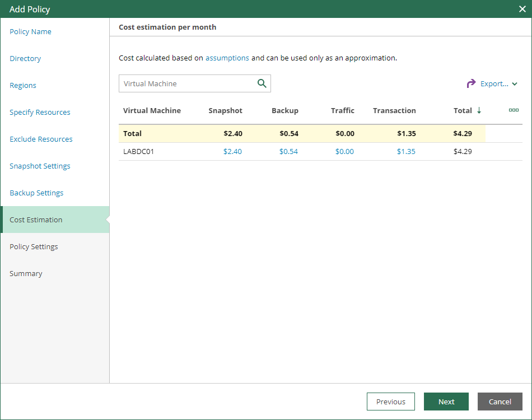This screenshot has height=420, width=532.
Task: Click the Snapshot cost link for LABDC01
Action: pyautogui.click(x=232, y=151)
